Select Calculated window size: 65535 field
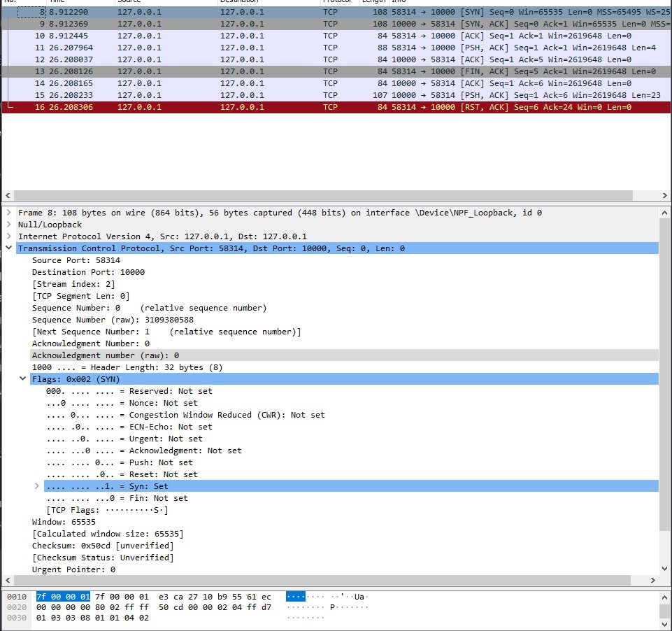This screenshot has height=631, width=672. [108, 534]
